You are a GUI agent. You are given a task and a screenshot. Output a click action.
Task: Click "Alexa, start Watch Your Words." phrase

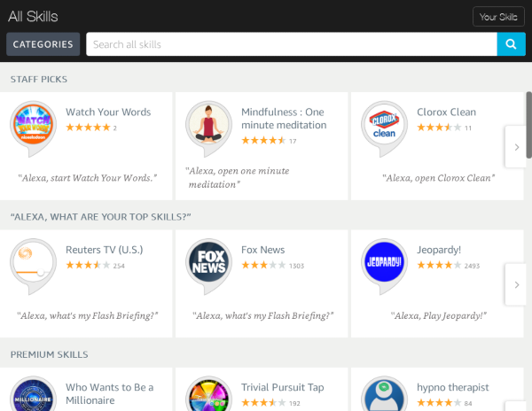click(87, 178)
